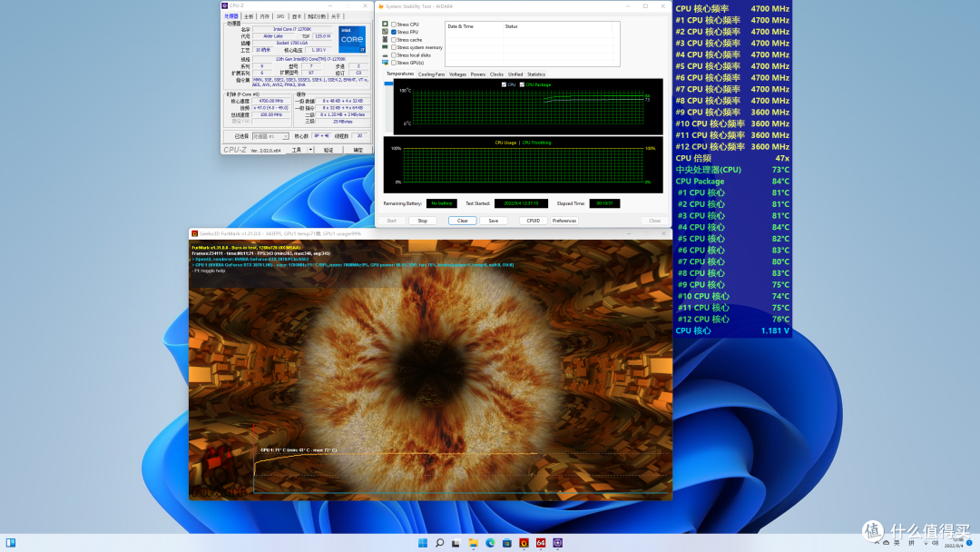Image resolution: width=980 pixels, height=552 pixels.
Task: Open the CPU-Z SPD tab
Action: (x=280, y=16)
